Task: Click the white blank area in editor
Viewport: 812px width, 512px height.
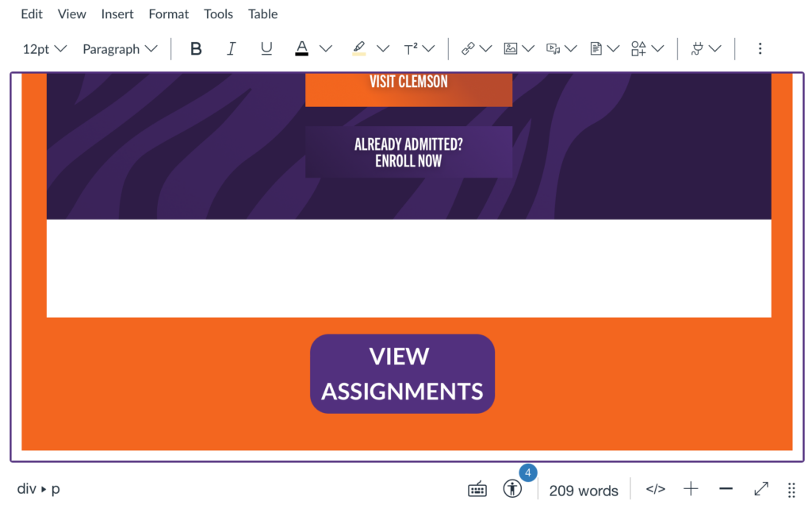Action: pos(408,268)
